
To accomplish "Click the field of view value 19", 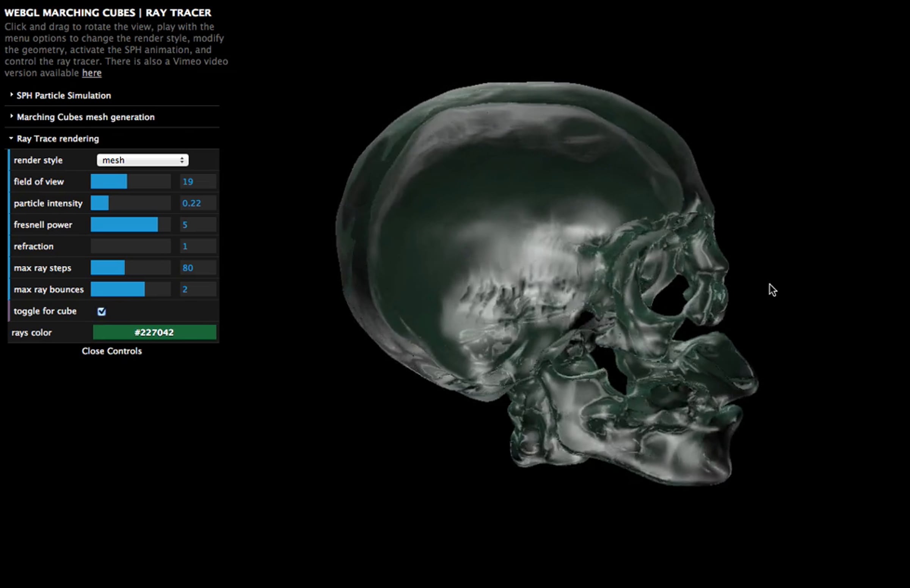I will (198, 181).
